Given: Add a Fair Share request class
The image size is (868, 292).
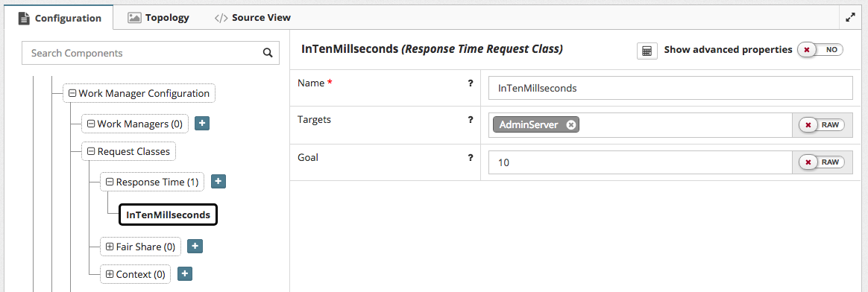Looking at the screenshot, I should tap(195, 246).
